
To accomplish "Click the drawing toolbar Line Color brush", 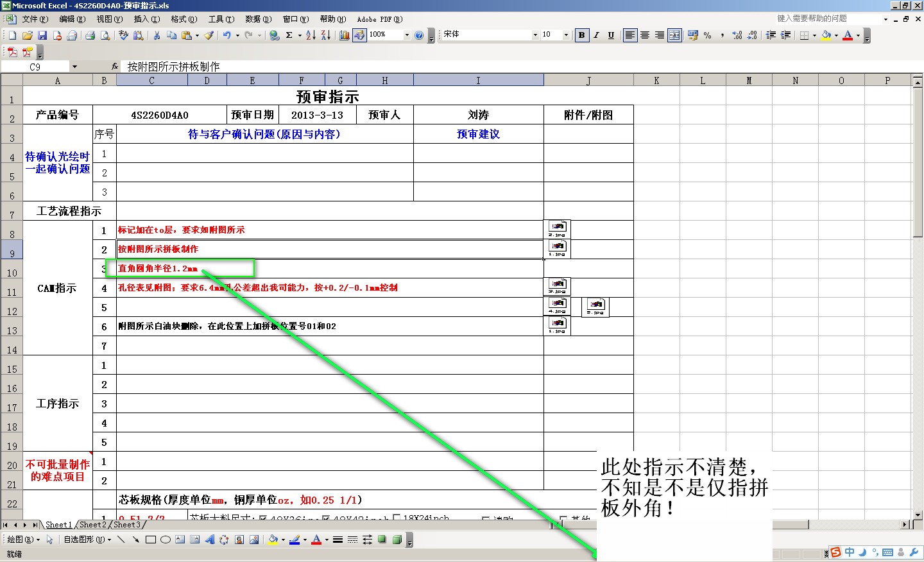I will coord(295,540).
